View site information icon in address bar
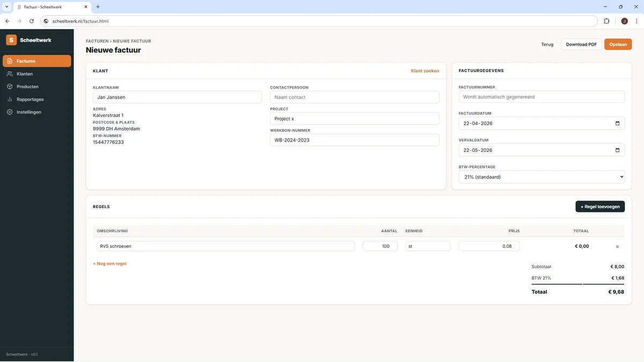The image size is (644, 362). [x=46, y=21]
